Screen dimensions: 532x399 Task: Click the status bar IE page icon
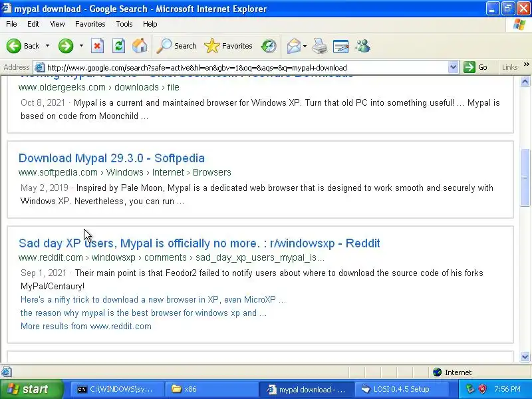[7, 372]
